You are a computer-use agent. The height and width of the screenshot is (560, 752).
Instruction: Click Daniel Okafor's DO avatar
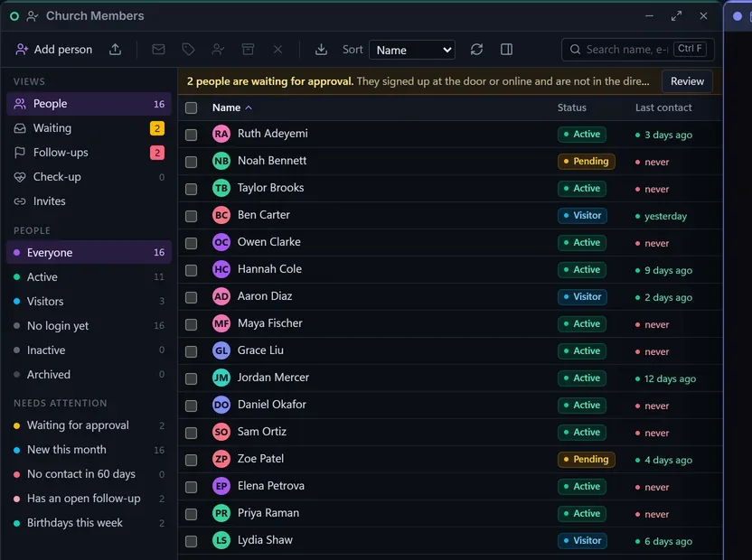point(221,405)
